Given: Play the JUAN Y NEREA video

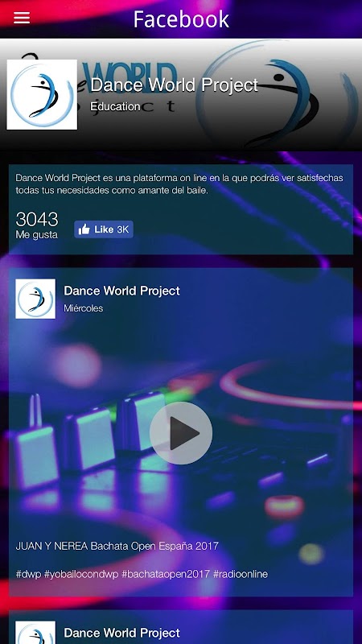Looking at the screenshot, I should click(181, 433).
